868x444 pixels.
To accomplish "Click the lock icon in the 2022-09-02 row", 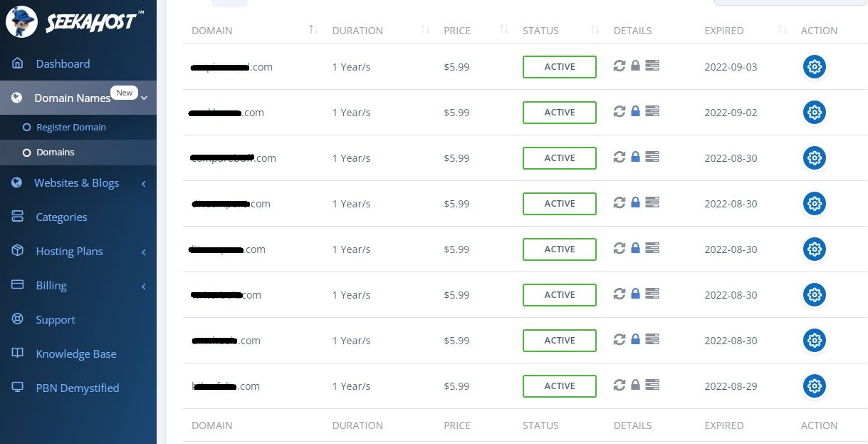I will tap(635, 112).
